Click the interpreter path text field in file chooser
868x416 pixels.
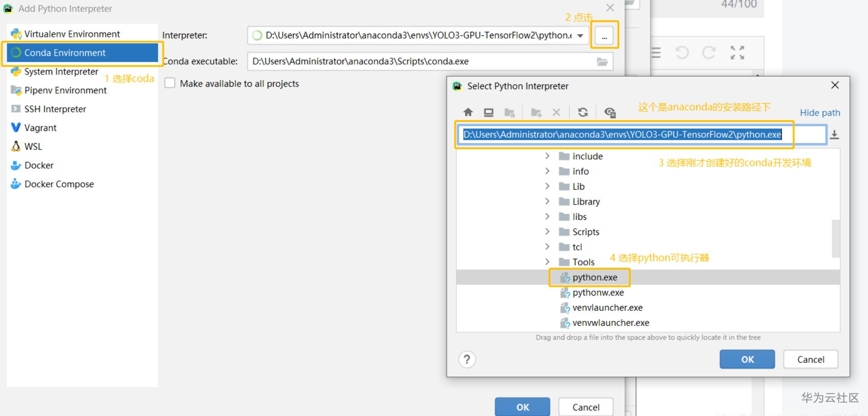641,135
